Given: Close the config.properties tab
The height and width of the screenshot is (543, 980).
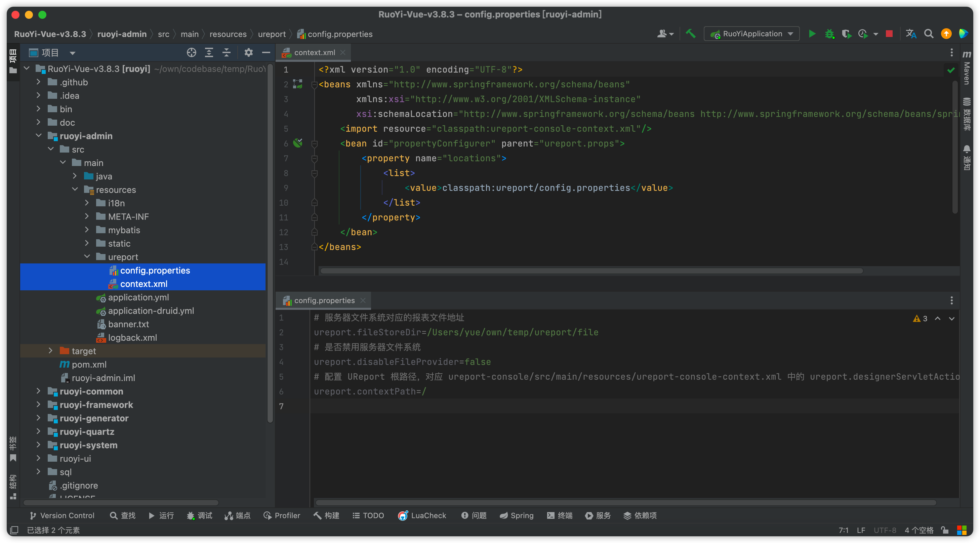Looking at the screenshot, I should click(363, 300).
